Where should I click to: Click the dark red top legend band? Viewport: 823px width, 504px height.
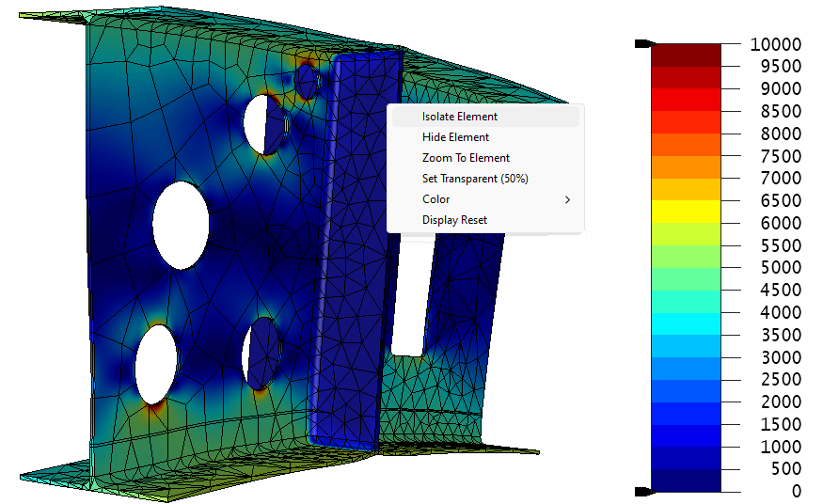(686, 55)
